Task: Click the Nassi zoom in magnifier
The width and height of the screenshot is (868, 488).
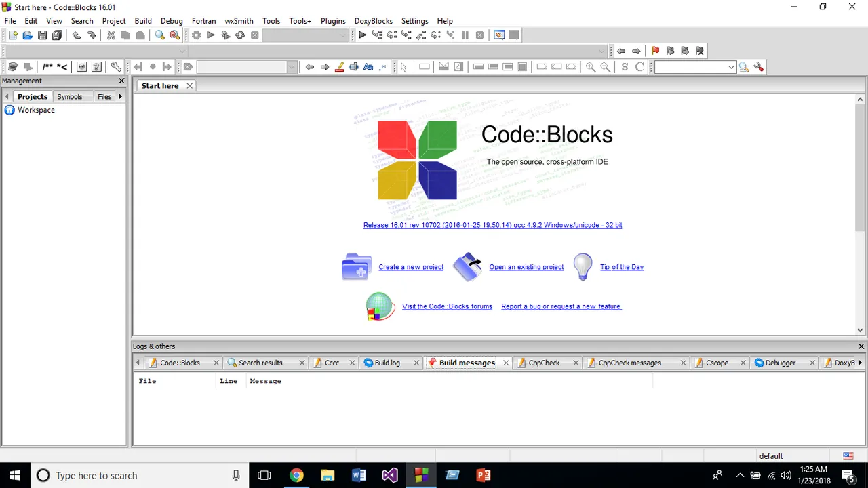Action: coord(591,67)
